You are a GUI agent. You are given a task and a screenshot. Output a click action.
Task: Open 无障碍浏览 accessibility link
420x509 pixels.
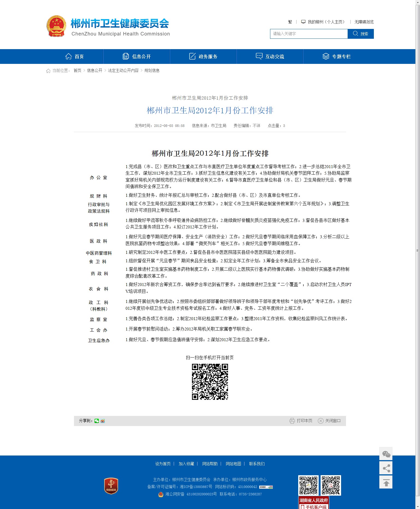(x=364, y=22)
